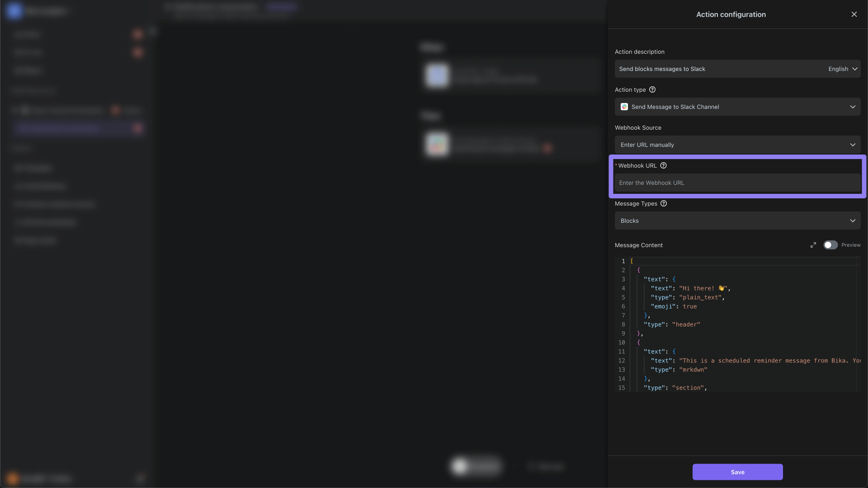Toggle the Preview switch in Message Content
Screen dimensions: 868x488
pos(830,245)
